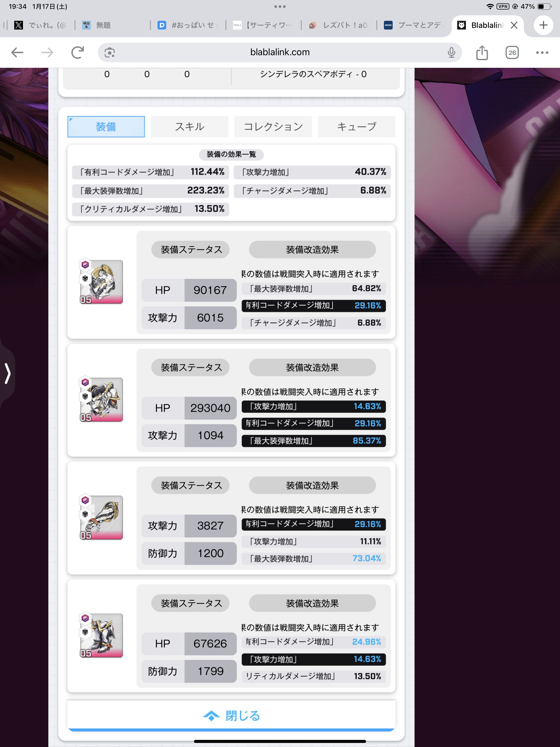This screenshot has width=560, height=747.
Task: Switch to the レズバト browser tab
Action: [339, 25]
